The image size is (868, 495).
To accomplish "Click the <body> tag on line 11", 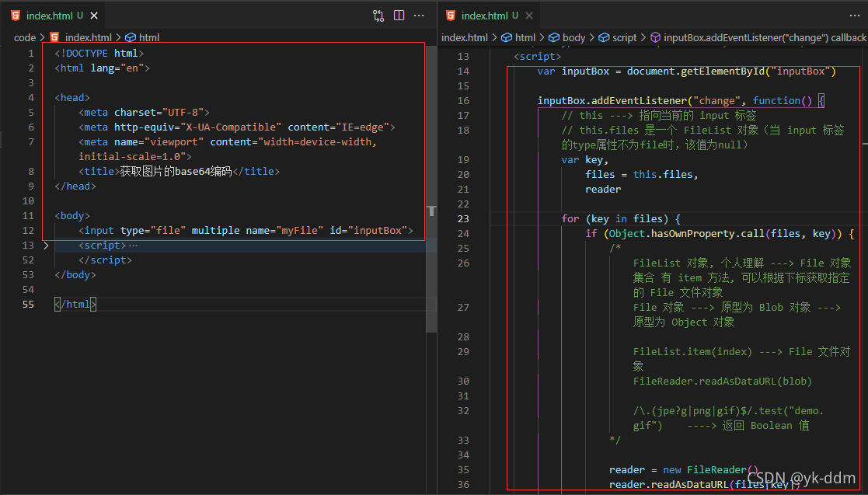I will click(x=72, y=216).
